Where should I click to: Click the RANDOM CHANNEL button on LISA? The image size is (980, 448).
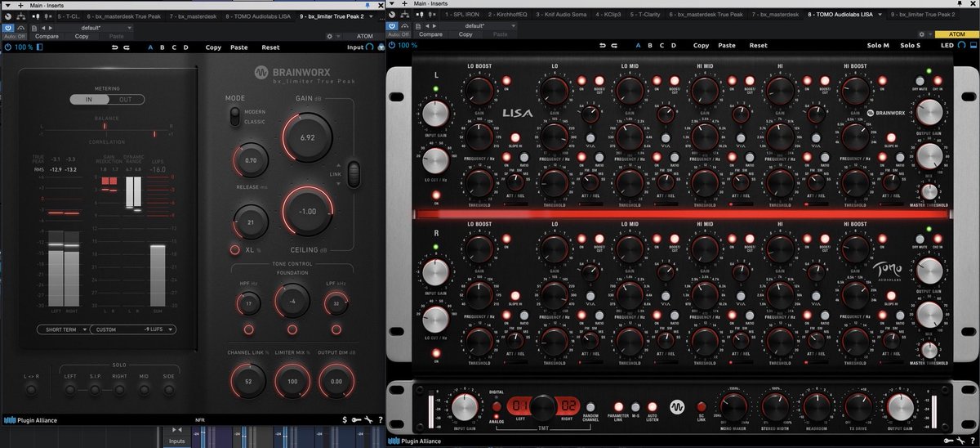[x=590, y=406]
